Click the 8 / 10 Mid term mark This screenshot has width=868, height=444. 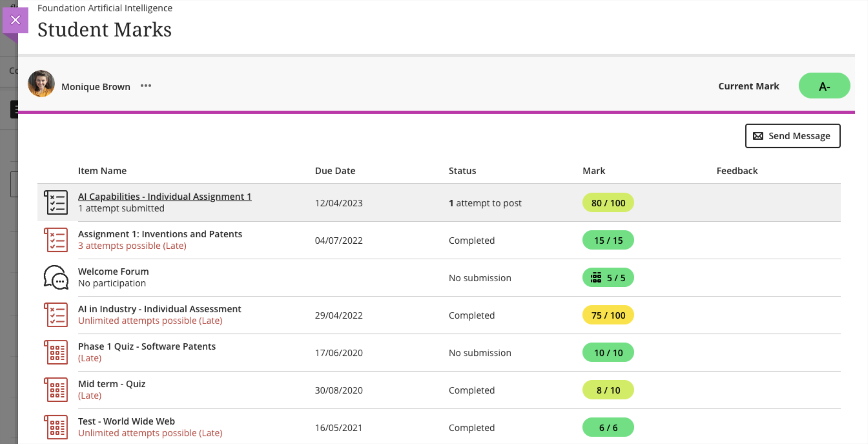click(608, 390)
